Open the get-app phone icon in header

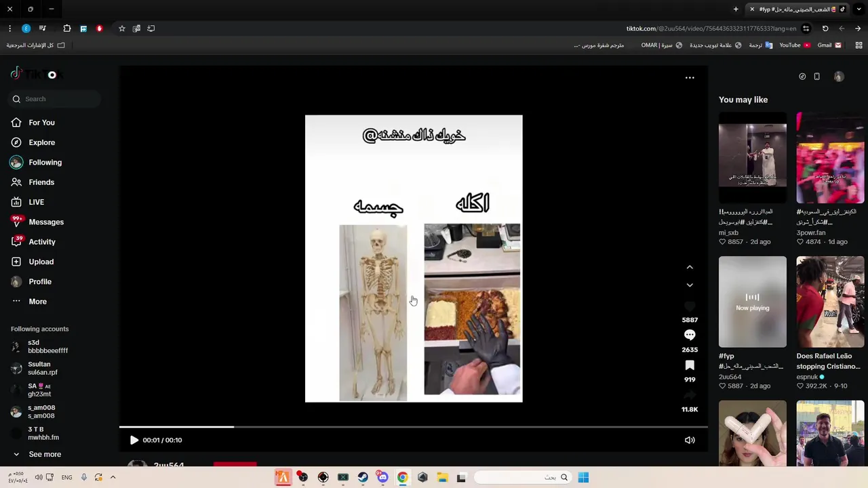[816, 77]
